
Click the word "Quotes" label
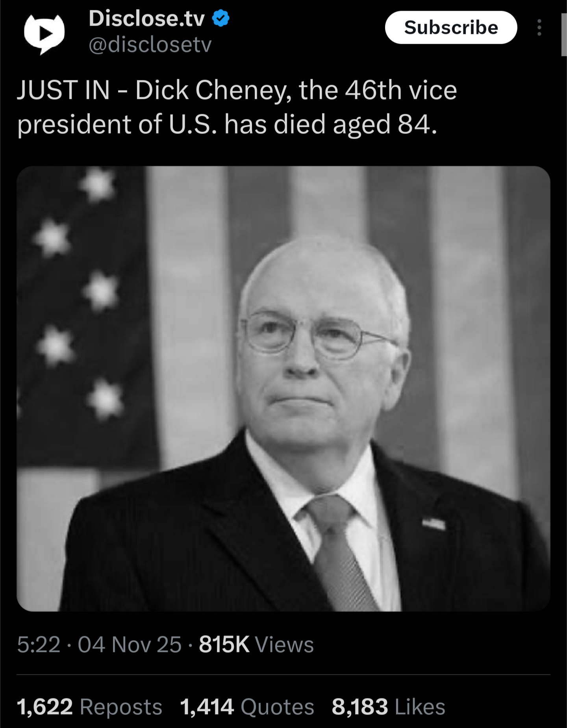click(278, 707)
